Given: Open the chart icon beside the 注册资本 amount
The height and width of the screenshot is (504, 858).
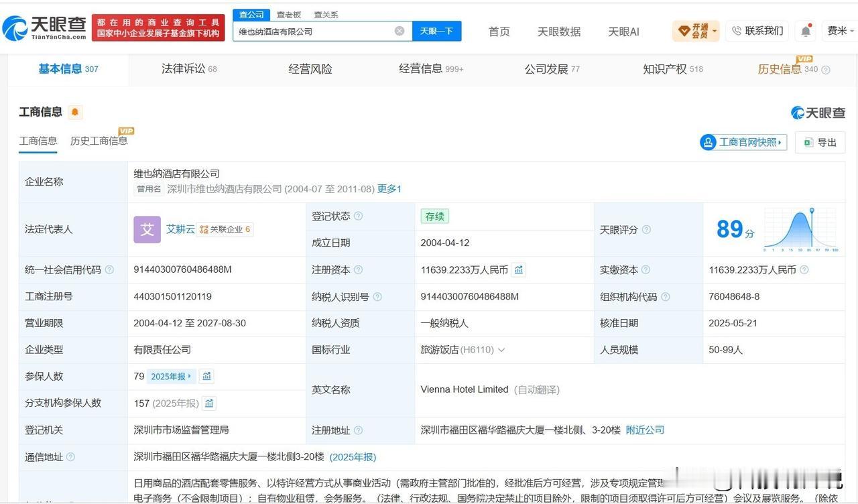Looking at the screenshot, I should pyautogui.click(x=518, y=269).
